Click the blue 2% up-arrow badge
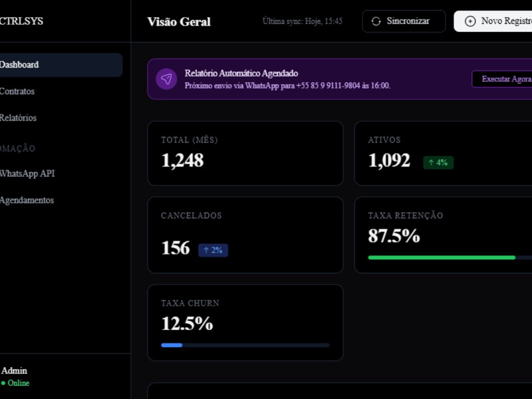 [213, 250]
